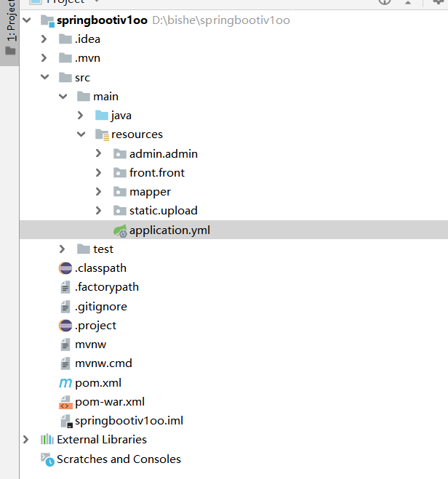This screenshot has width=448, height=479.
Task: Collapse the springbootiv1oo project root arrow
Action: [x=27, y=20]
